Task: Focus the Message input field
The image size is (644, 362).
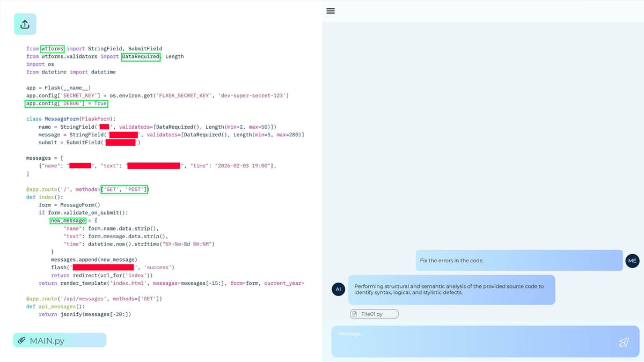Action: tap(472, 342)
